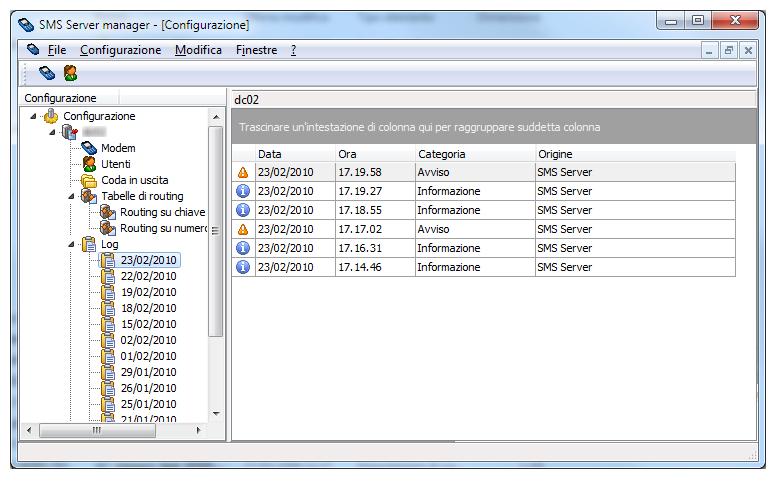Click the tree horizontal scroll right arrow

198,430
